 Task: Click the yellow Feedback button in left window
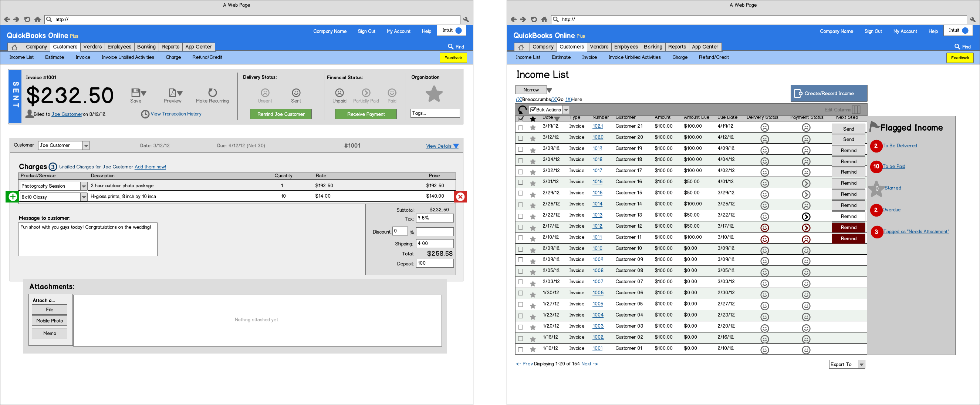(453, 57)
